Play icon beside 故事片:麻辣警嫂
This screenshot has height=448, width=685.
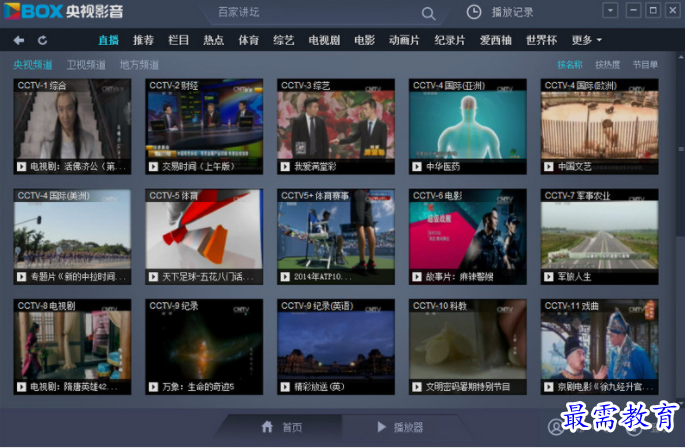[417, 277]
